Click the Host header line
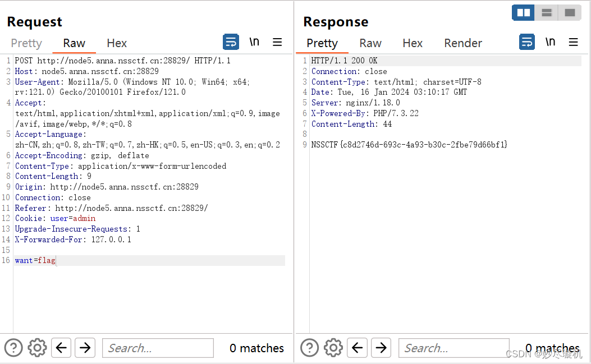This screenshot has width=591, height=364. point(86,71)
